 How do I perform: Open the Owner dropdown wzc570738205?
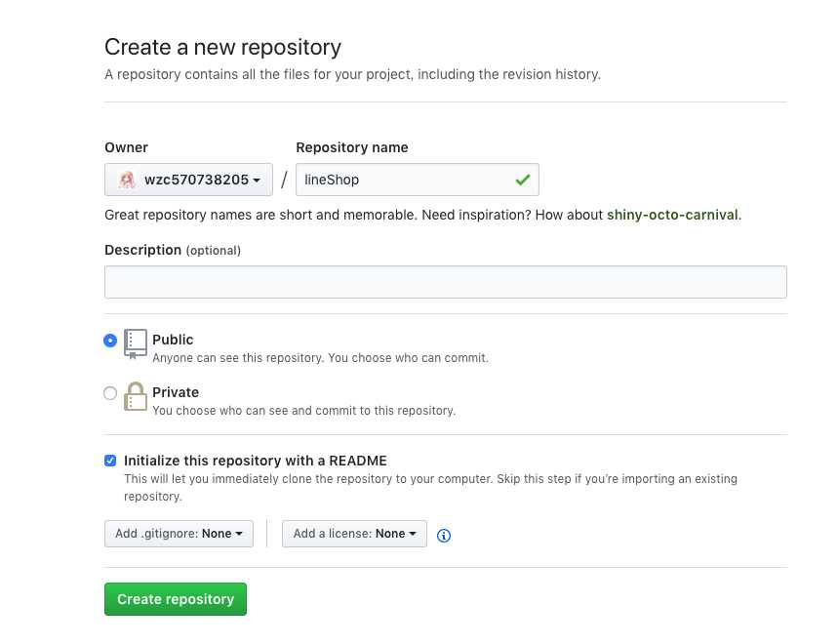[187, 180]
